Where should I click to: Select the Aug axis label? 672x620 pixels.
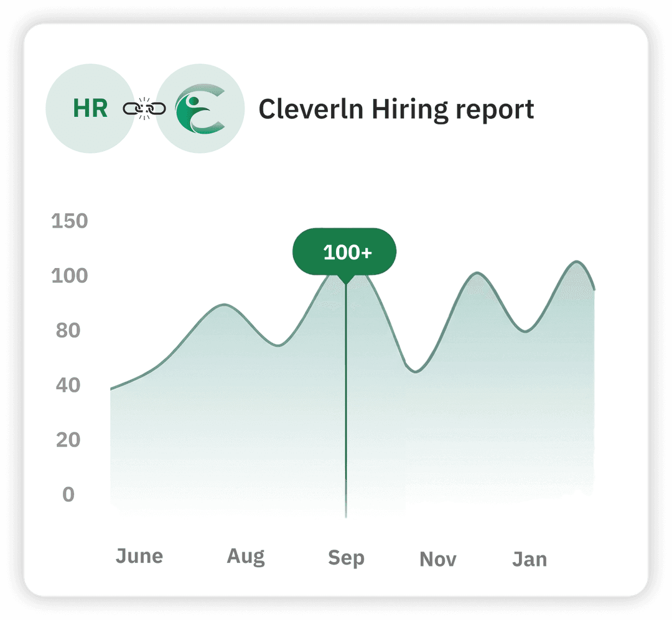(246, 557)
